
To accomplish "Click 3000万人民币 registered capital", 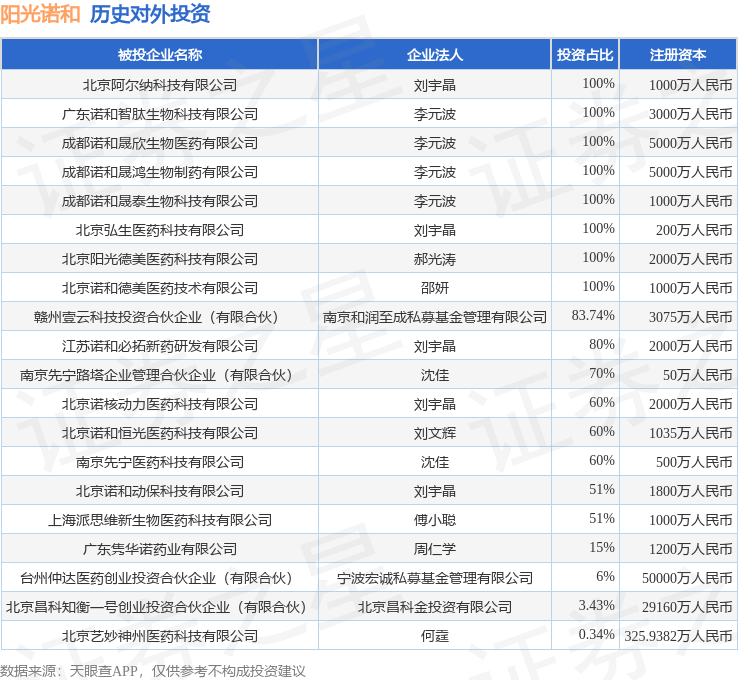I will click(x=690, y=114).
